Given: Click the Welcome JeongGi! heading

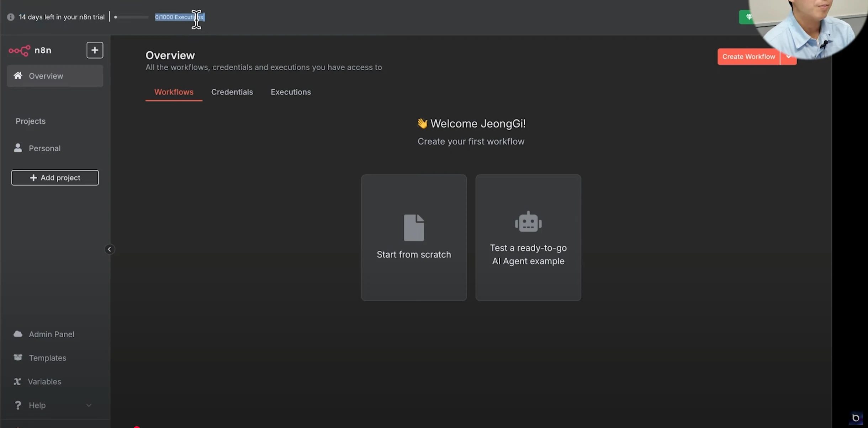Looking at the screenshot, I should point(478,123).
